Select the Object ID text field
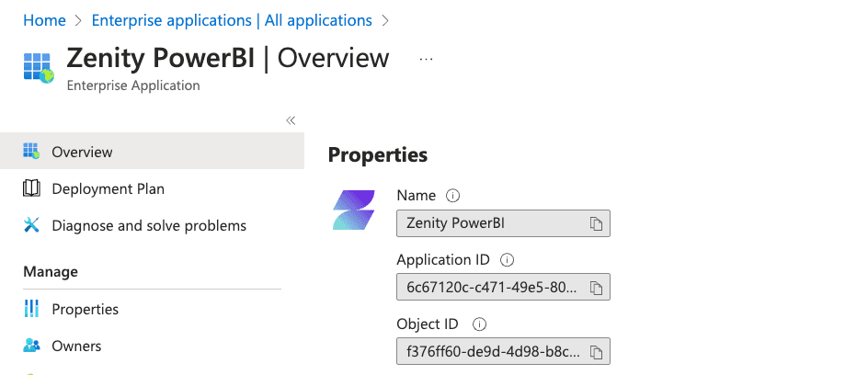 503,351
